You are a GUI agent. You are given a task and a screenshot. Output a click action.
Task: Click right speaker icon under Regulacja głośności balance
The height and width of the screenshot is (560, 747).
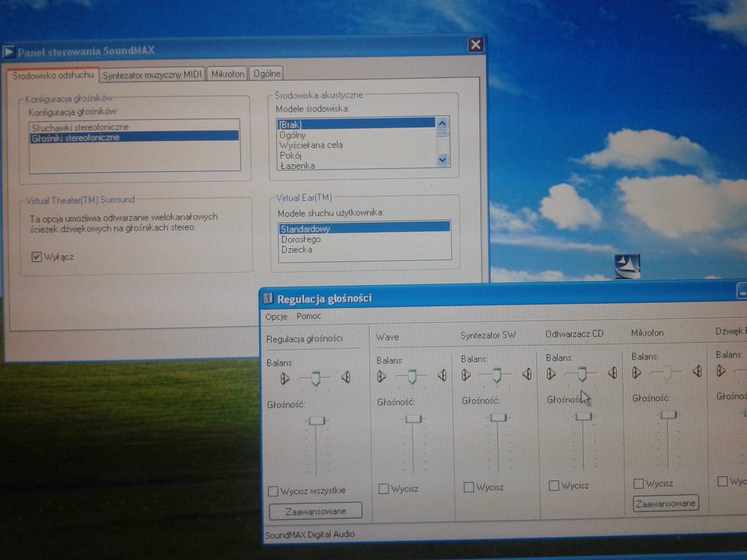click(345, 377)
